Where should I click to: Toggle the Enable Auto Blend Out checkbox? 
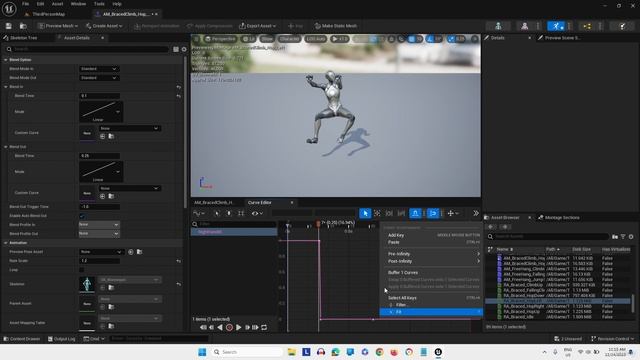pyautogui.click(x=82, y=216)
